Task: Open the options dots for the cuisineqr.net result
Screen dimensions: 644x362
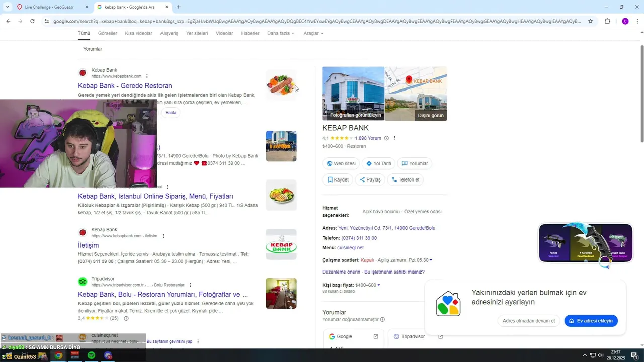Action: (x=198, y=341)
